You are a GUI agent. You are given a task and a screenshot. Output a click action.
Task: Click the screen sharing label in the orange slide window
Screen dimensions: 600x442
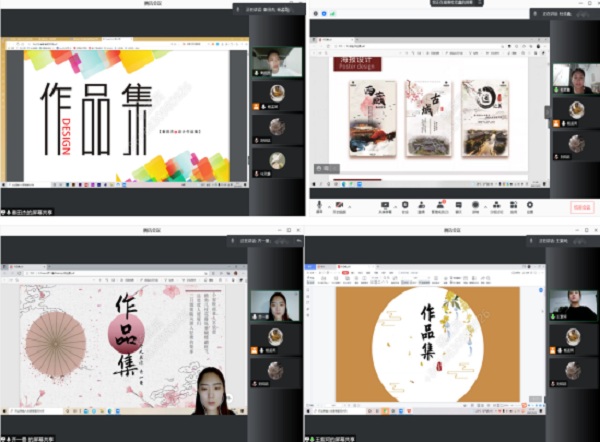click(x=330, y=439)
